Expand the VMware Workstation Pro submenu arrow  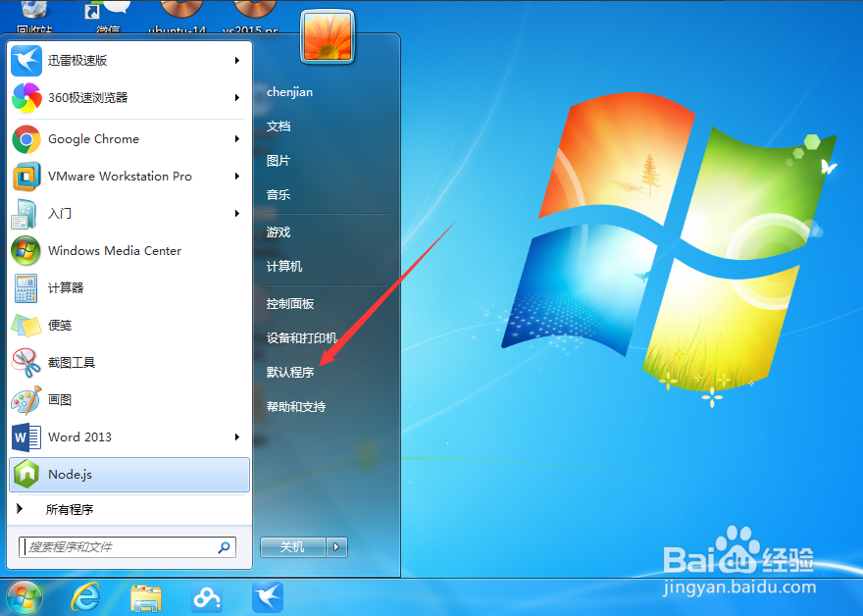coord(237,177)
